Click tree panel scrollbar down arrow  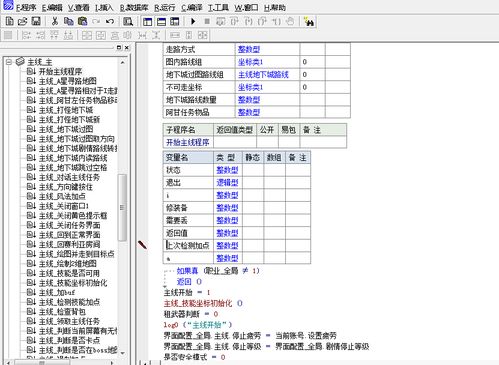122,353
